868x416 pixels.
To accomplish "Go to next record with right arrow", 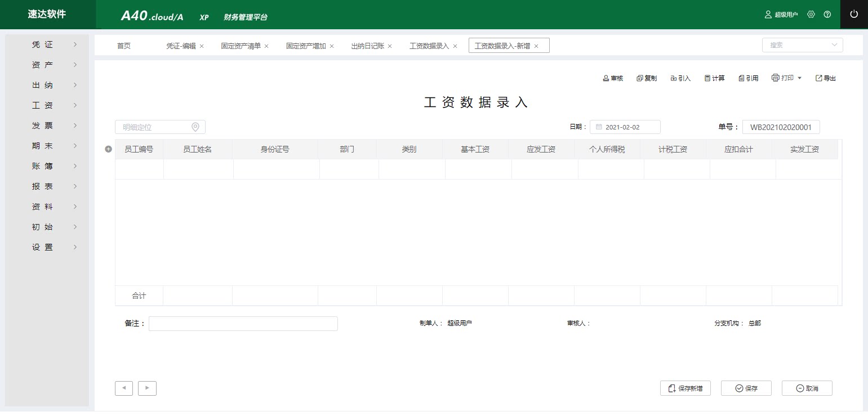I will (x=147, y=388).
